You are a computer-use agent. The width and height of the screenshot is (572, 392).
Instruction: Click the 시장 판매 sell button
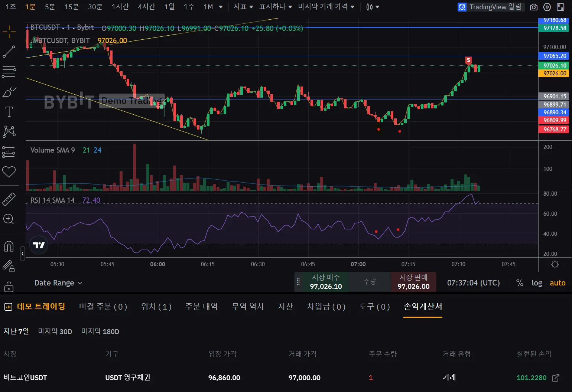[413, 282]
